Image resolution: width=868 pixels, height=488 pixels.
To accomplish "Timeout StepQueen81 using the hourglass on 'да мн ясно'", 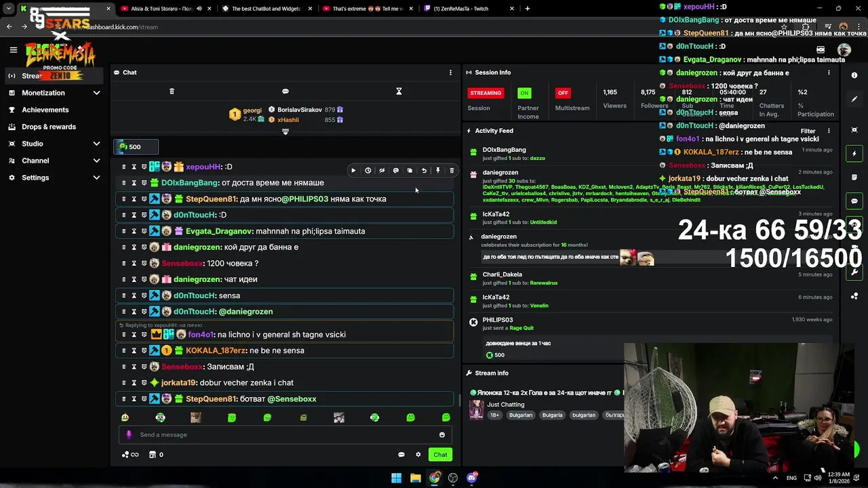I will coord(134,199).
